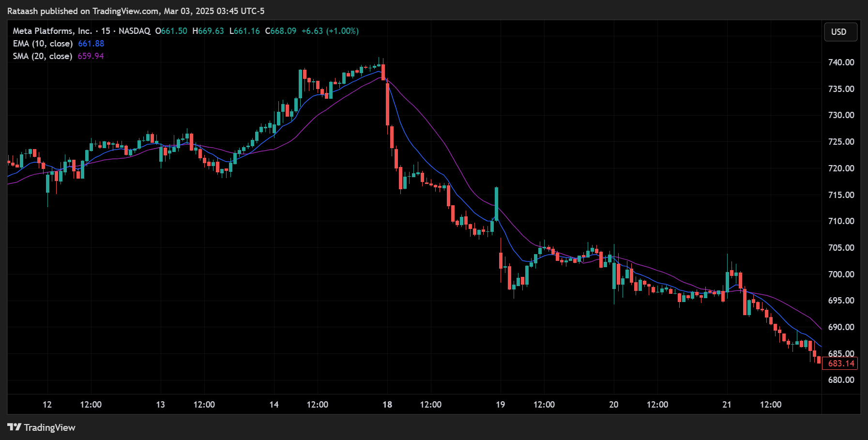868x440 pixels.
Task: Click the TradingView logo at bottom left
Action: tap(42, 427)
